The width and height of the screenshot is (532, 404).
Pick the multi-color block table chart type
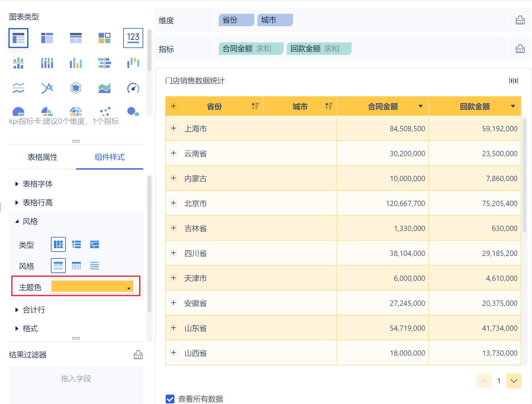point(105,38)
